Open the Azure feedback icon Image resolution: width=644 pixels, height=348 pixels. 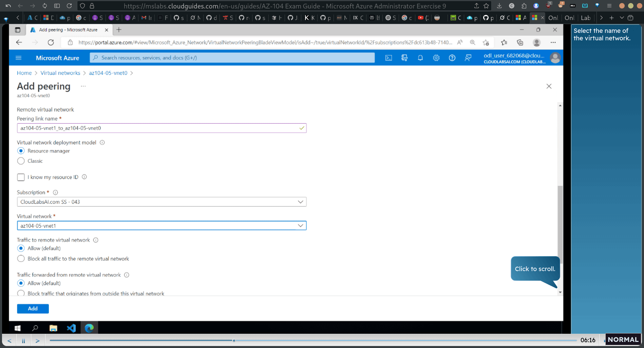click(468, 58)
